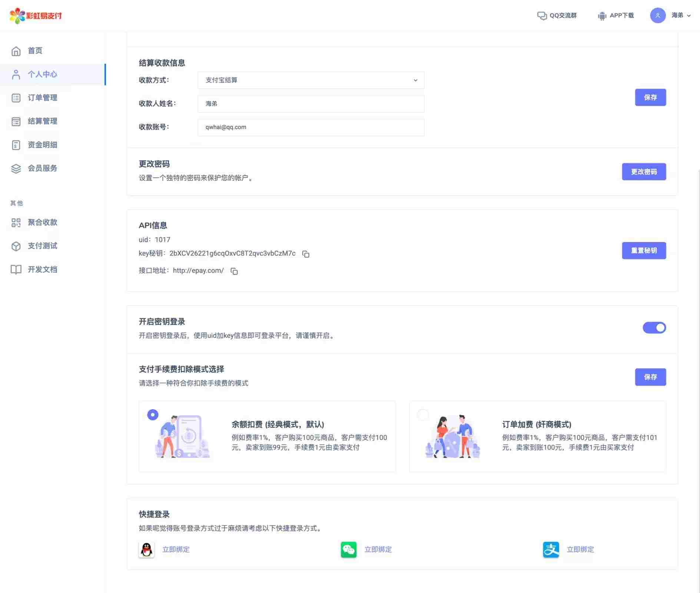Image resolution: width=700 pixels, height=593 pixels.
Task: Switch to 订单管理 in sidebar
Action: click(42, 98)
